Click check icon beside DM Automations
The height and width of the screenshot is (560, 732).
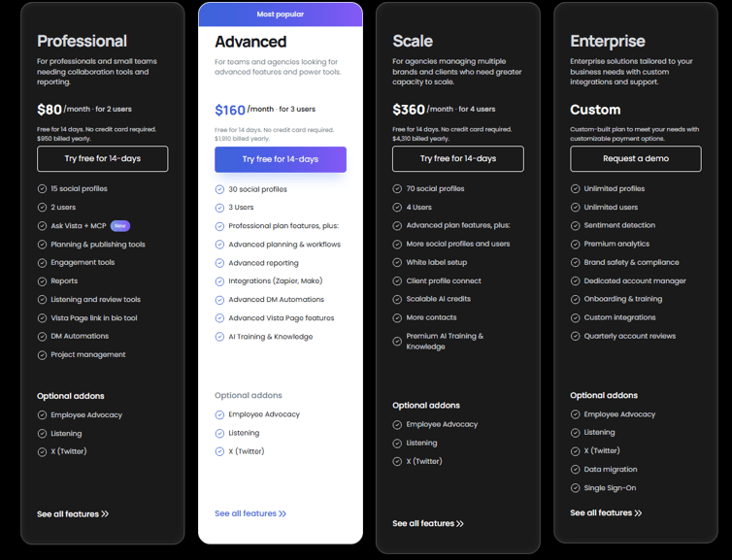click(42, 337)
